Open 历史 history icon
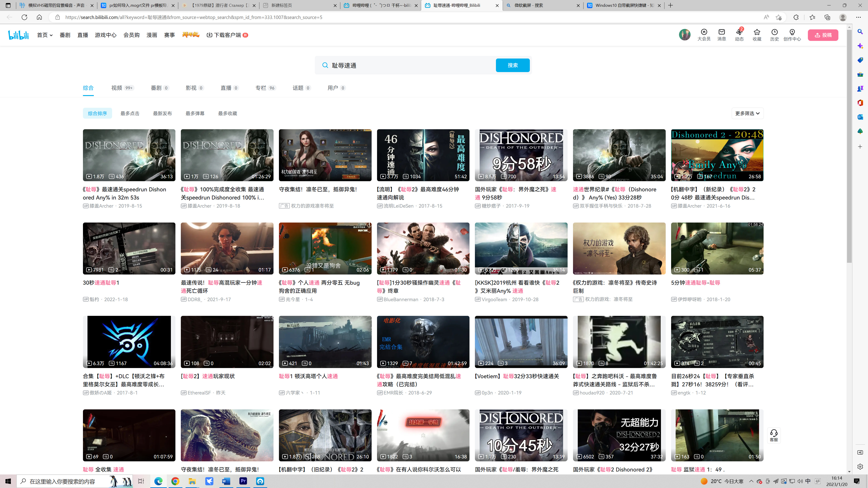This screenshot has width=868, height=488. click(x=774, y=35)
